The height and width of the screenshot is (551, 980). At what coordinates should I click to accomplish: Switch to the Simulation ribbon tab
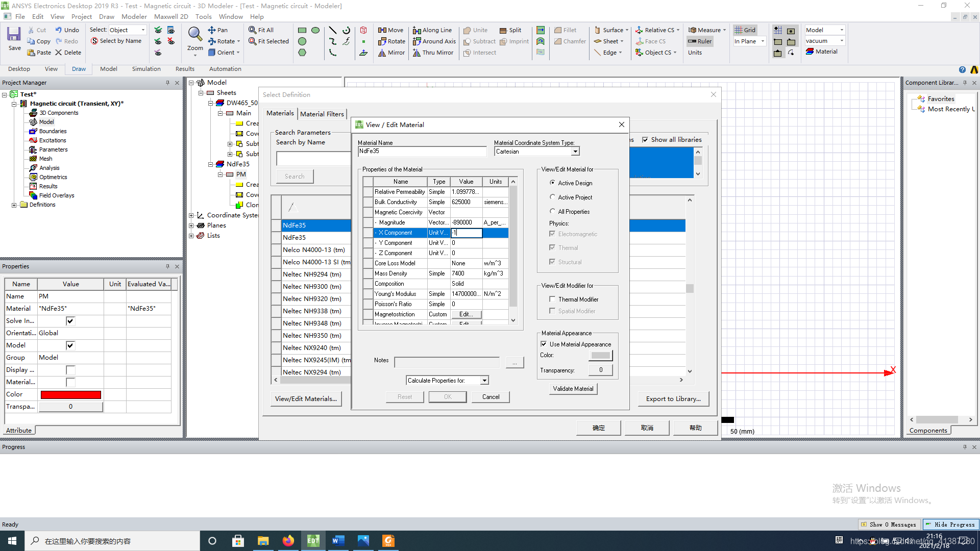tap(146, 69)
